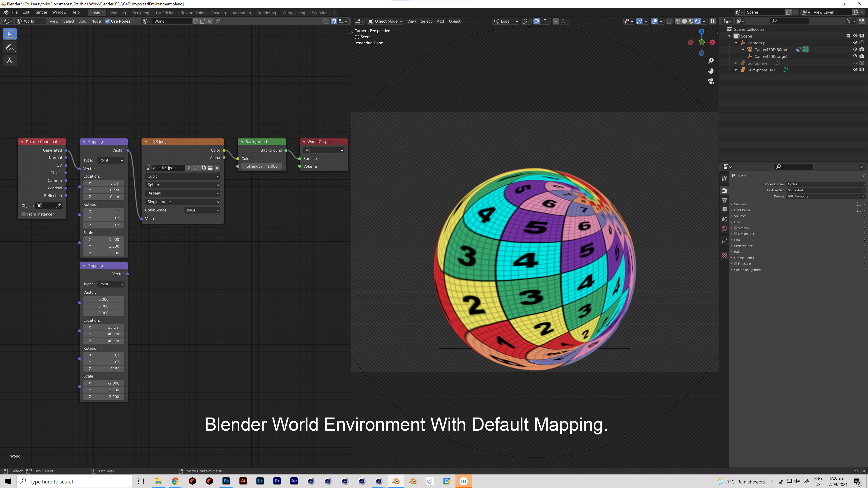868x488 pixels.
Task: Switch to the Shading workspace tab
Action: pyautogui.click(x=218, y=13)
